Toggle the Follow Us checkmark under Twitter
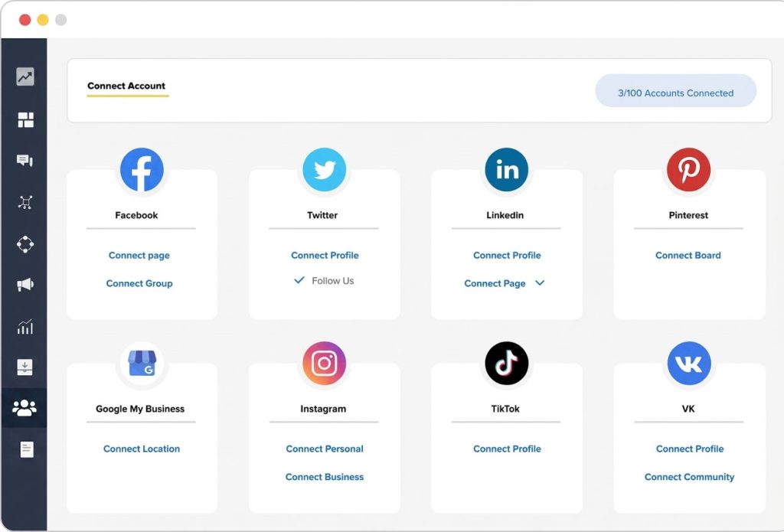 (299, 281)
